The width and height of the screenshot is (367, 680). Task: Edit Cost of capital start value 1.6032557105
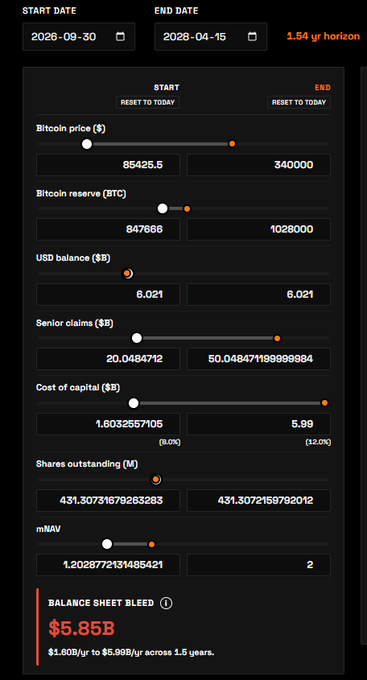coord(108,424)
